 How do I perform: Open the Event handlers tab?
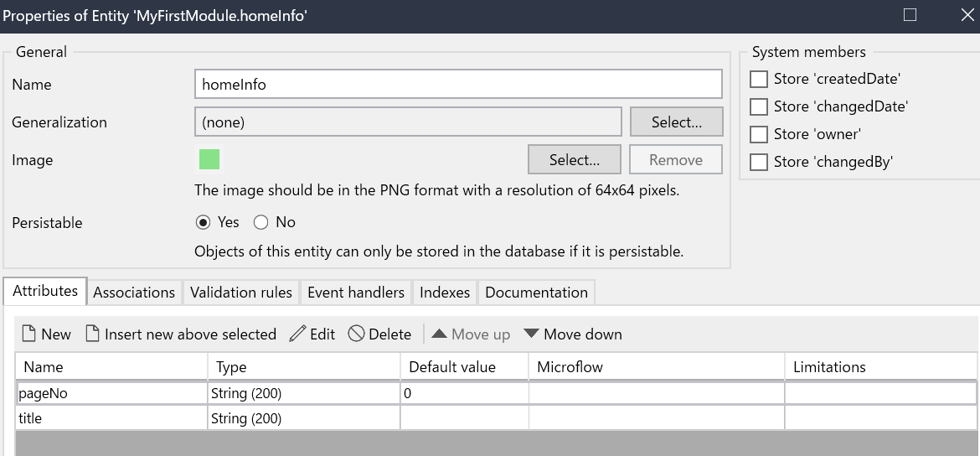tap(355, 293)
